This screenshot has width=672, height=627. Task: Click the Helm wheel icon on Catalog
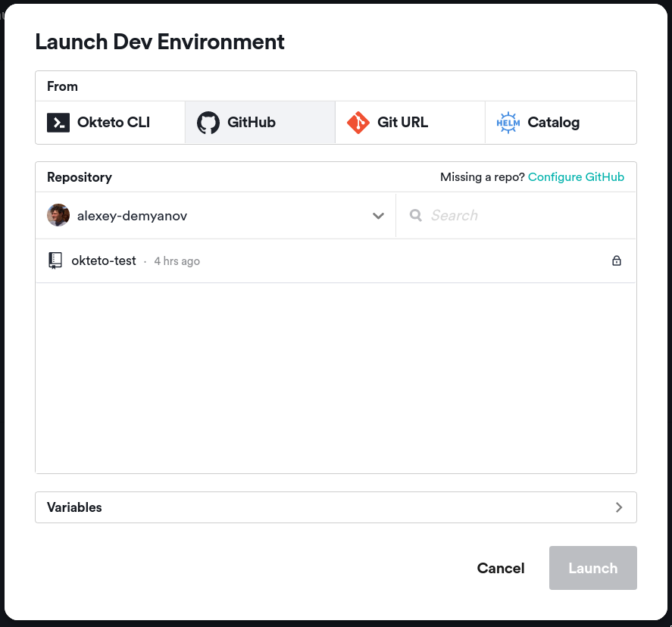click(508, 122)
